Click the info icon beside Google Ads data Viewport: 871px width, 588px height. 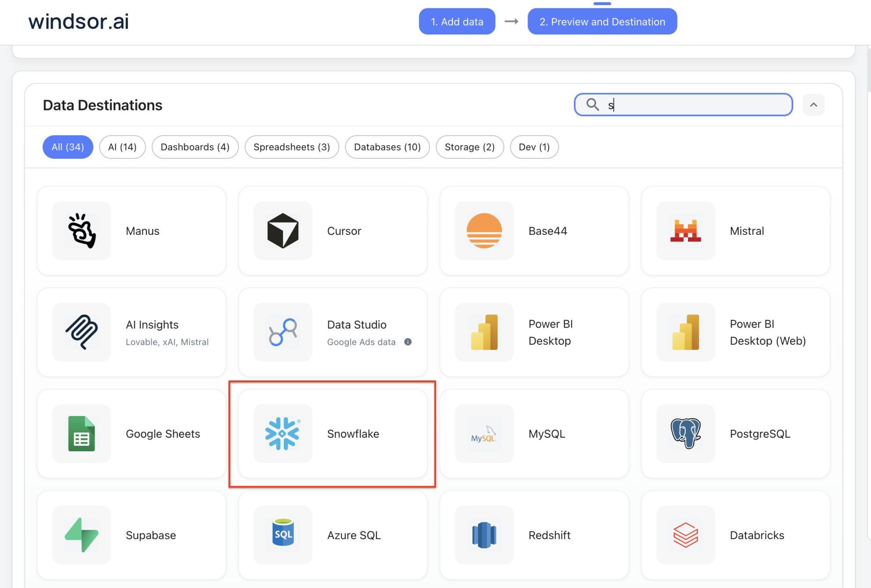pyautogui.click(x=408, y=342)
